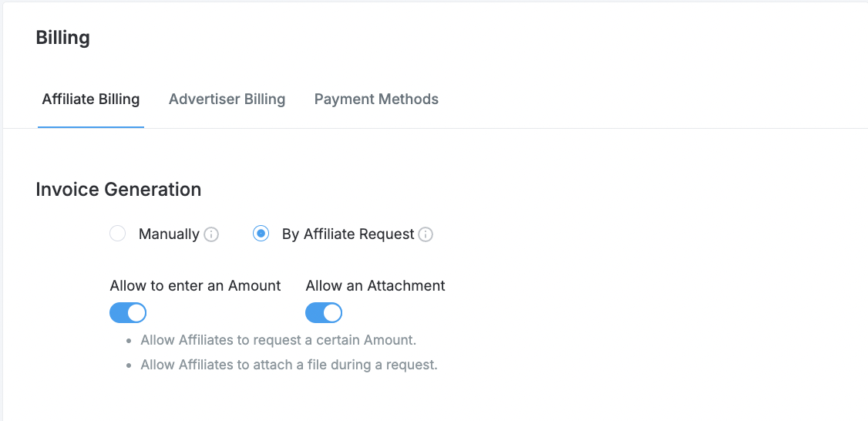Viewport: 868px width, 421px height.
Task: Click the bullet before the certain Amount hint
Action: click(x=129, y=341)
